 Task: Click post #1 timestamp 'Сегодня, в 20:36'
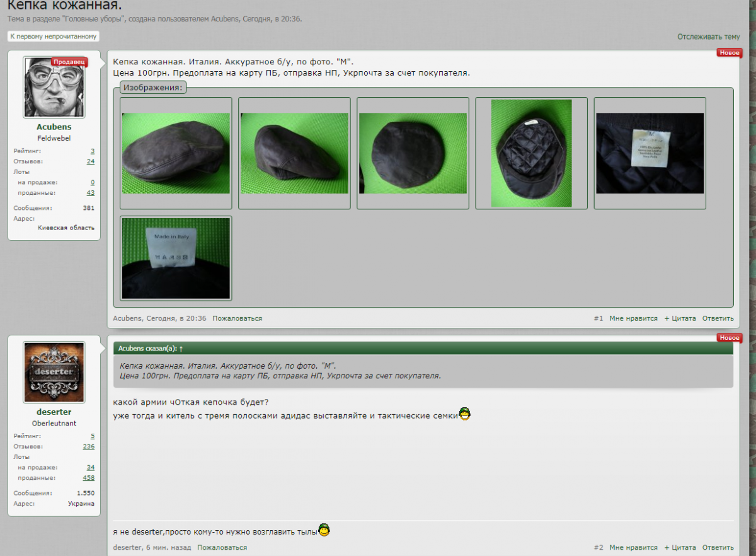tap(176, 318)
